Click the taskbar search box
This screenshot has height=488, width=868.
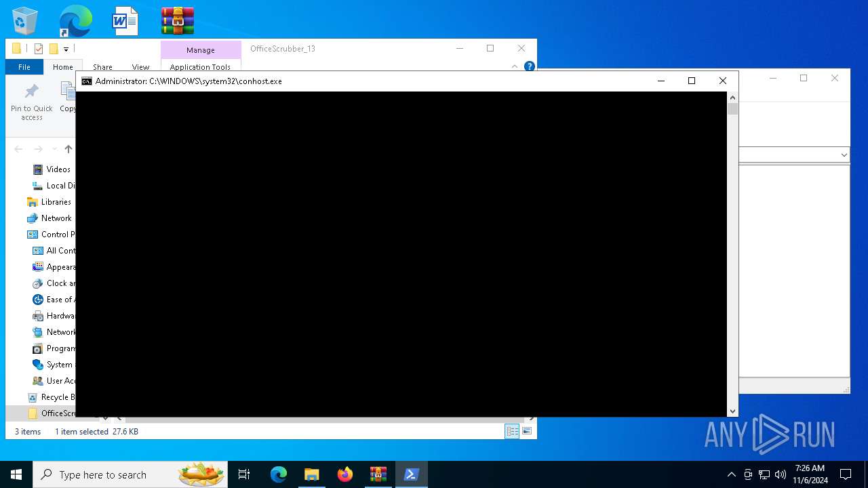pos(131,474)
